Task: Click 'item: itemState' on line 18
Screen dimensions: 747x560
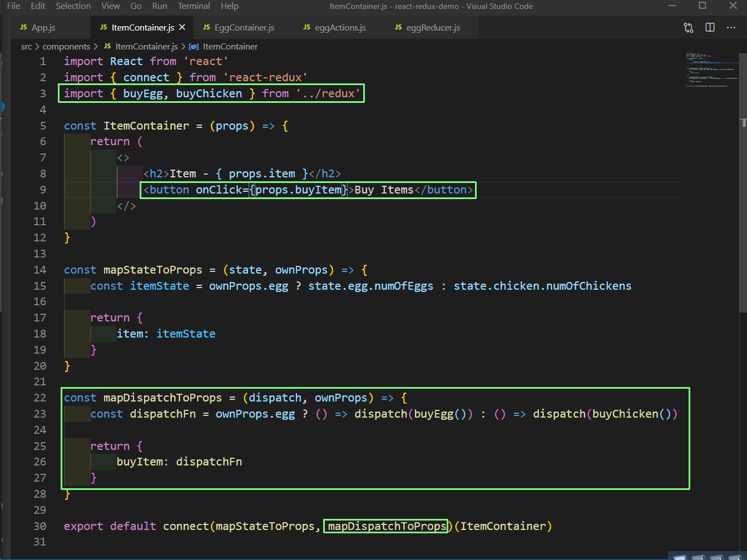Action: click(x=166, y=334)
